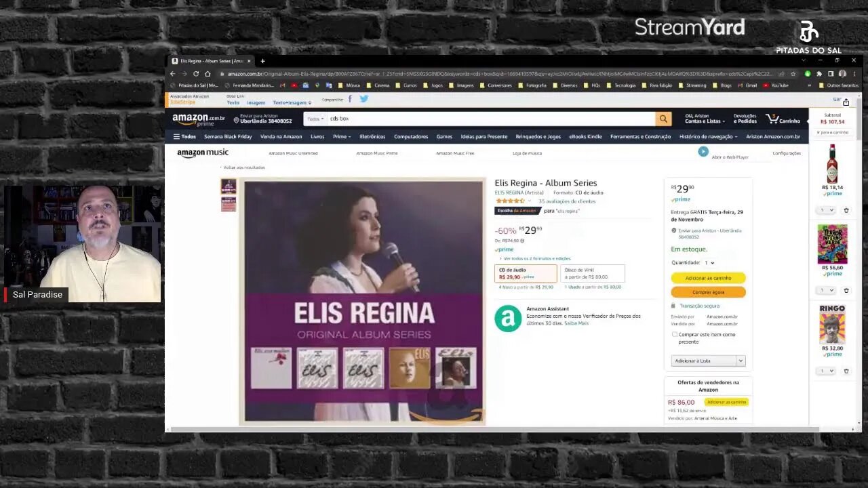Select second album thumbnail beside cover
Viewport: 868px width, 488px height.
[x=229, y=204]
